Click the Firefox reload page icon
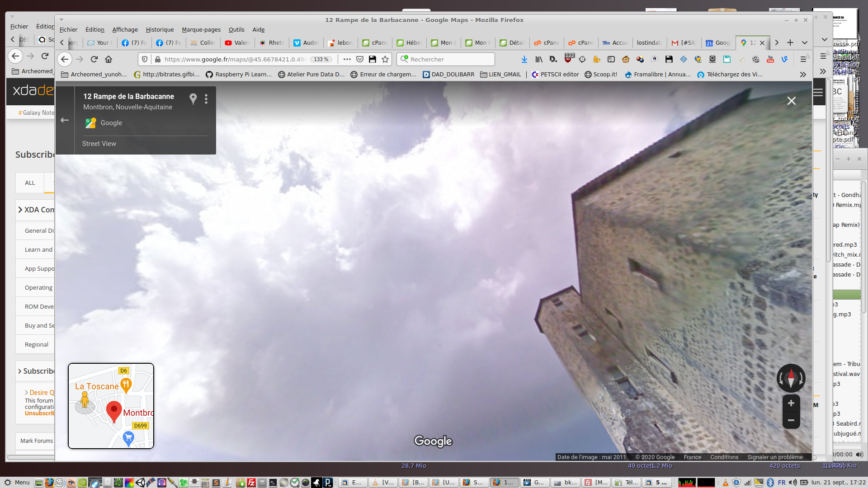The image size is (868, 488). [94, 59]
